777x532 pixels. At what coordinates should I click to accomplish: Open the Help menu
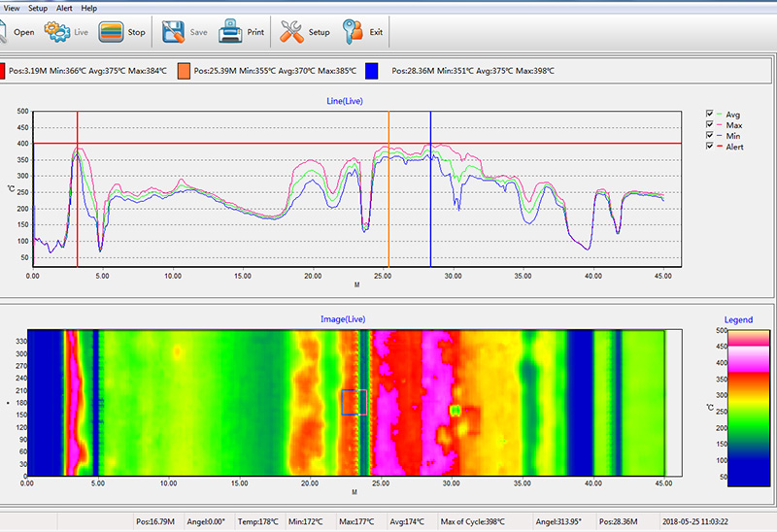[x=89, y=8]
